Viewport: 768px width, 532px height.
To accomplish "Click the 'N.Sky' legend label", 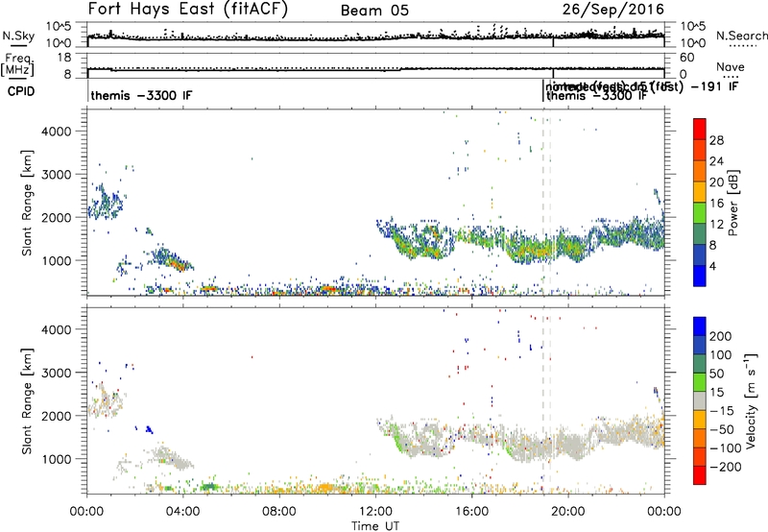I will click(x=18, y=36).
